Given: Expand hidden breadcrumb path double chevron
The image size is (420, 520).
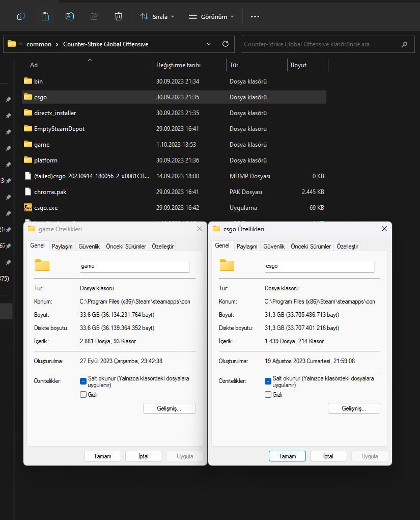Looking at the screenshot, I should pos(20,44).
